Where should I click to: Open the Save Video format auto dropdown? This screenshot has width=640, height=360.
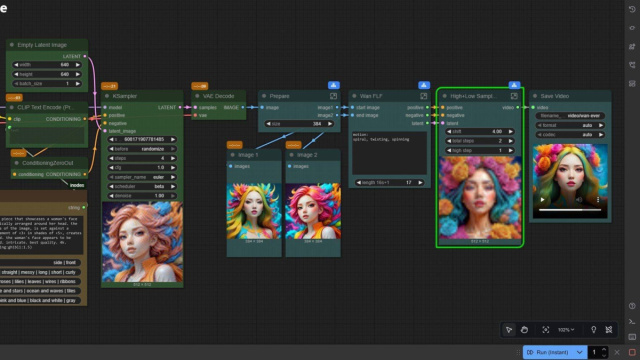(x=570, y=125)
